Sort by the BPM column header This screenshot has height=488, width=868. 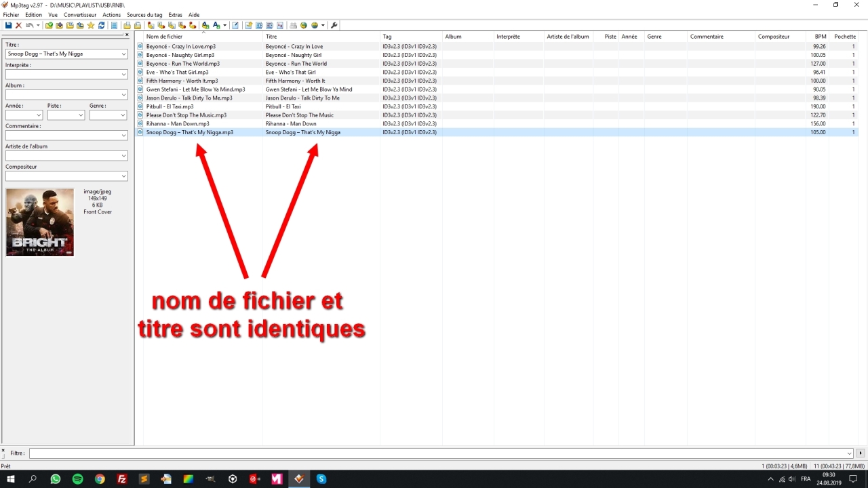click(820, 37)
